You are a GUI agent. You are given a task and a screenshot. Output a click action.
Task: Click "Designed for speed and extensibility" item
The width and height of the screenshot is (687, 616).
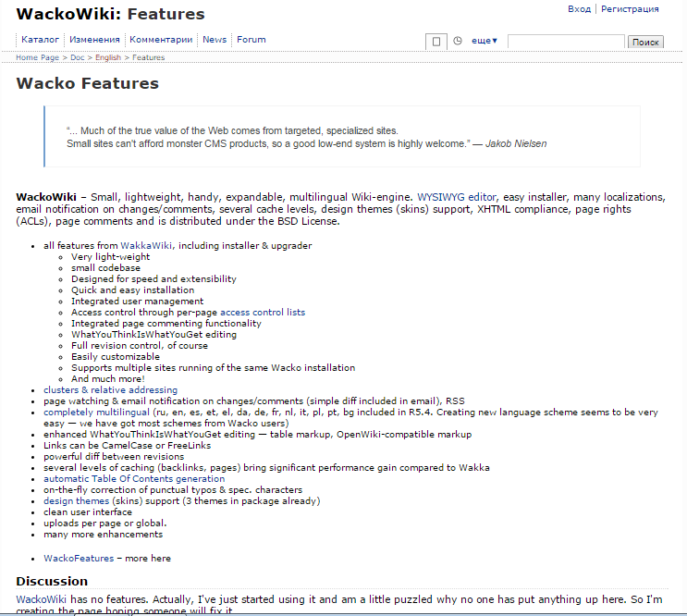click(x=153, y=279)
